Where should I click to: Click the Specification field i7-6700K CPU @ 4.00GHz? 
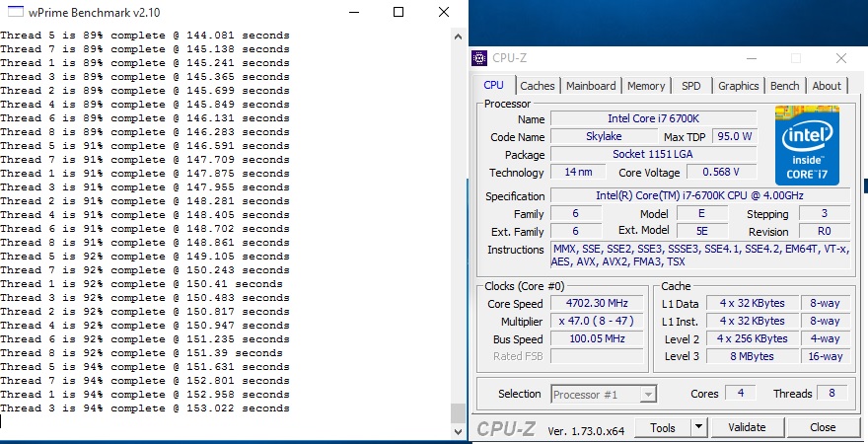[x=700, y=195]
